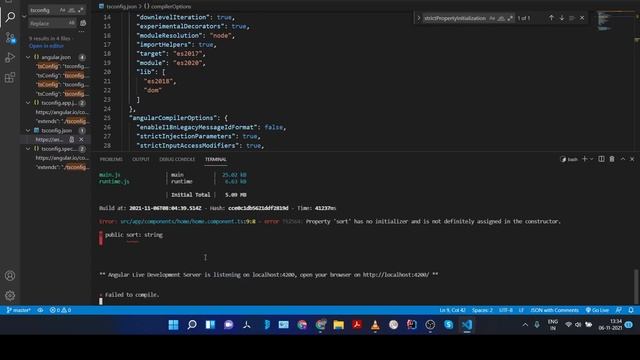640x360 pixels.
Task: Open notifications bell in status bar
Action: [x=631, y=310]
